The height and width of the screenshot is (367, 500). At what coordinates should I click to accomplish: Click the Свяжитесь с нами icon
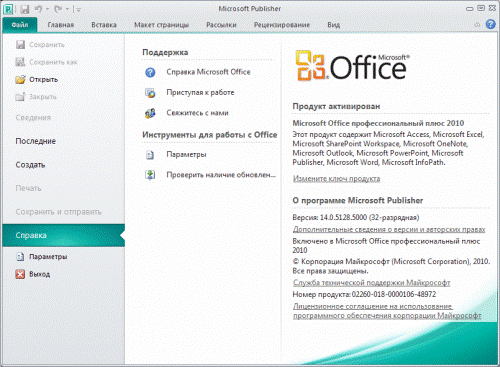(150, 113)
